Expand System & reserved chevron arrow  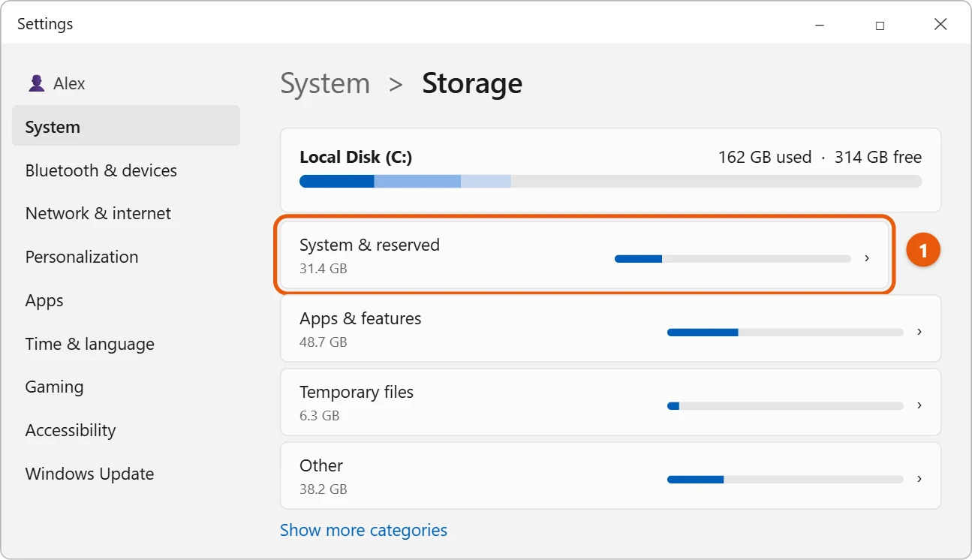tap(867, 258)
